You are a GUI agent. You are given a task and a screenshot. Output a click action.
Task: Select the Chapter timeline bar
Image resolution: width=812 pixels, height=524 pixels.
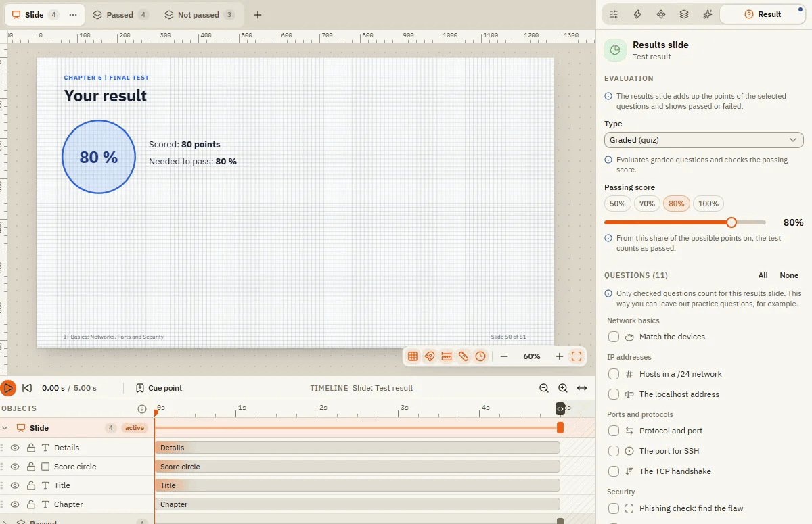click(357, 504)
